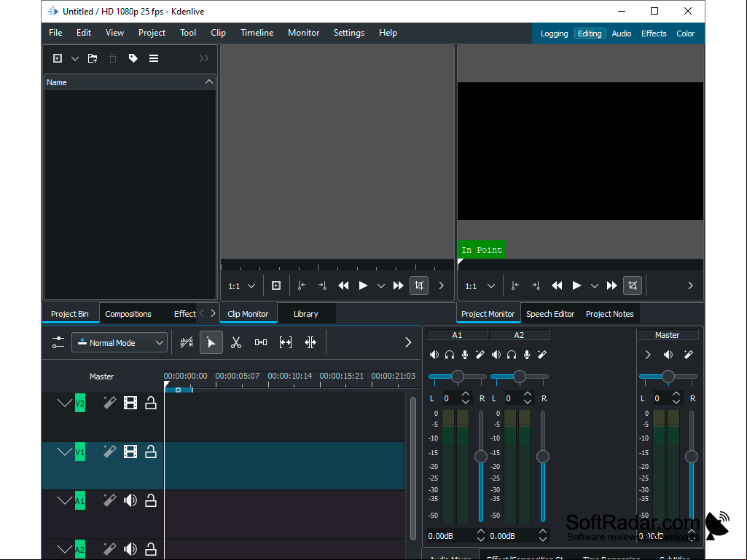
Task: Open effects wand for track V1
Action: tap(109, 451)
